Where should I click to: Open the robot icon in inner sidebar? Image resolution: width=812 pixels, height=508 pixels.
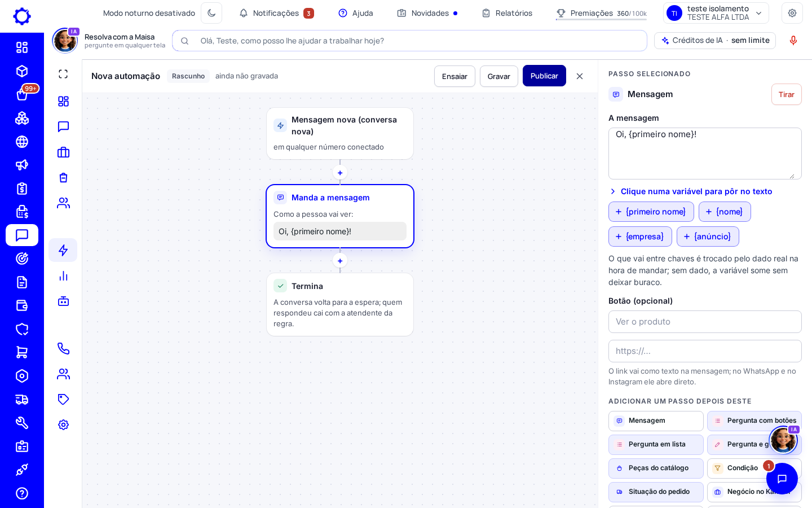(63, 301)
